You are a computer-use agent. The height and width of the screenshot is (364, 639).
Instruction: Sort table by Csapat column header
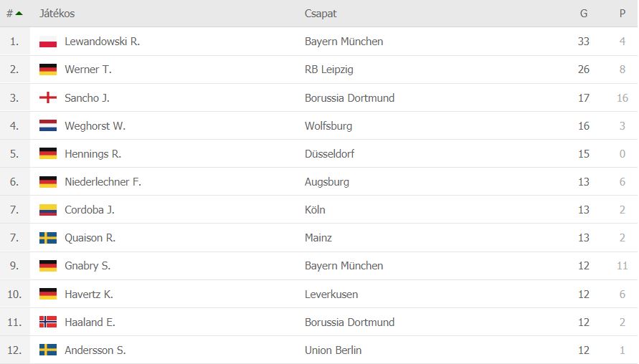321,14
